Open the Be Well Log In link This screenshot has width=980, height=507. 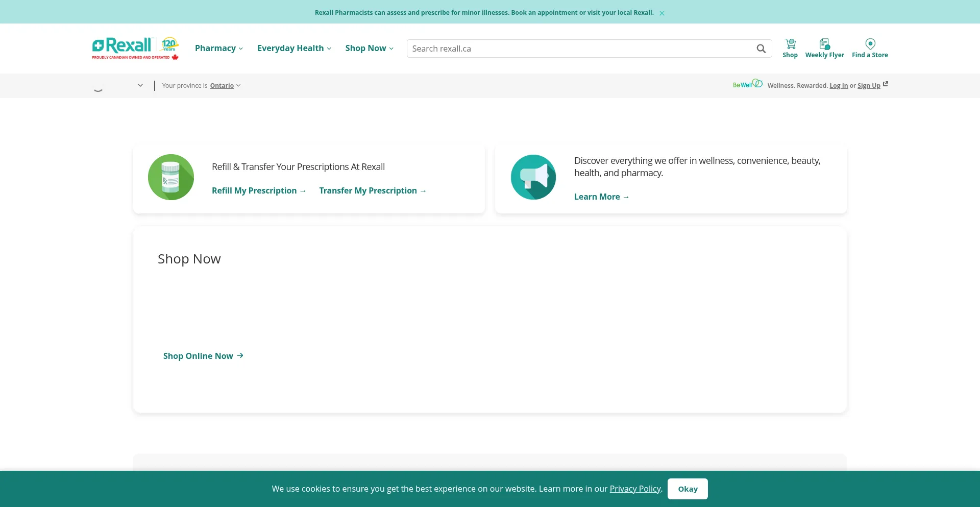[839, 86]
